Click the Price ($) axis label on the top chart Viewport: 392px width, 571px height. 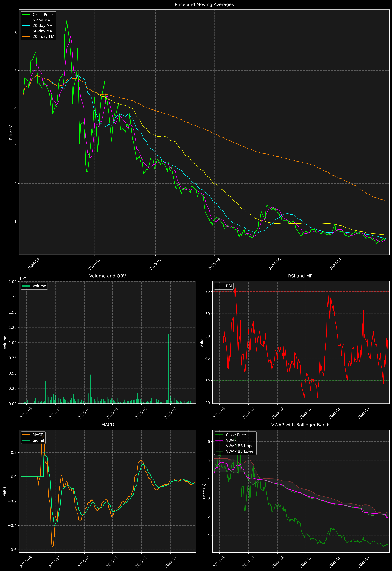[11, 132]
